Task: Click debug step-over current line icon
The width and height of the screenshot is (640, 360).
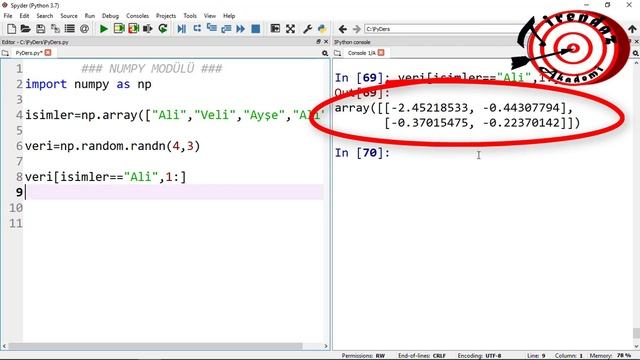Action: tap(197, 29)
